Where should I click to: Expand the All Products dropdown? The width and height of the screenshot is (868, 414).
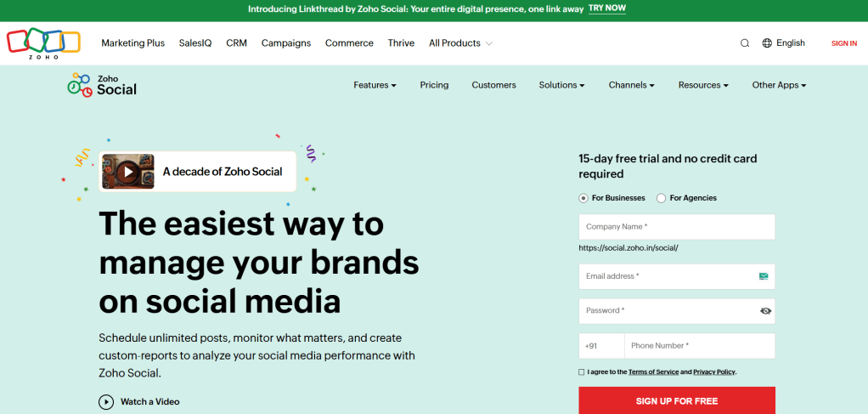[x=460, y=43]
